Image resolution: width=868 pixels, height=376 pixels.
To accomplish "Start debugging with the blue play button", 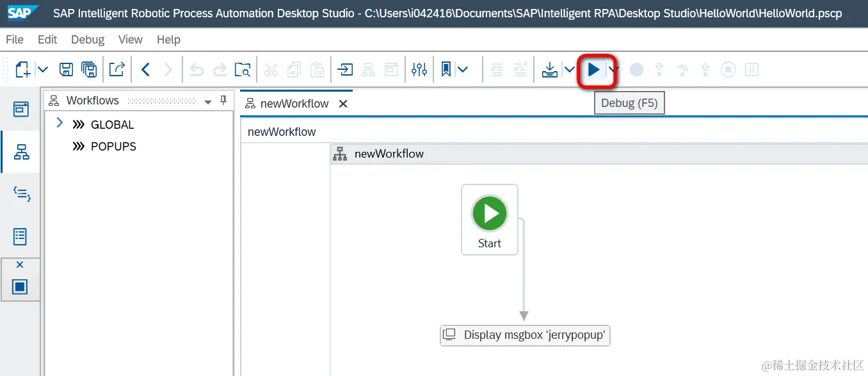I will [x=594, y=69].
